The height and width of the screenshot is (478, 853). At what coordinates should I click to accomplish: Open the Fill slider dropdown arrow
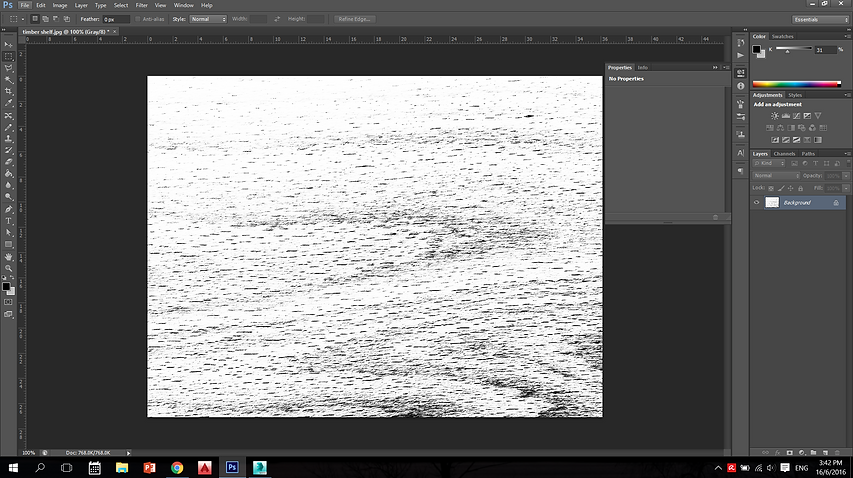point(846,188)
